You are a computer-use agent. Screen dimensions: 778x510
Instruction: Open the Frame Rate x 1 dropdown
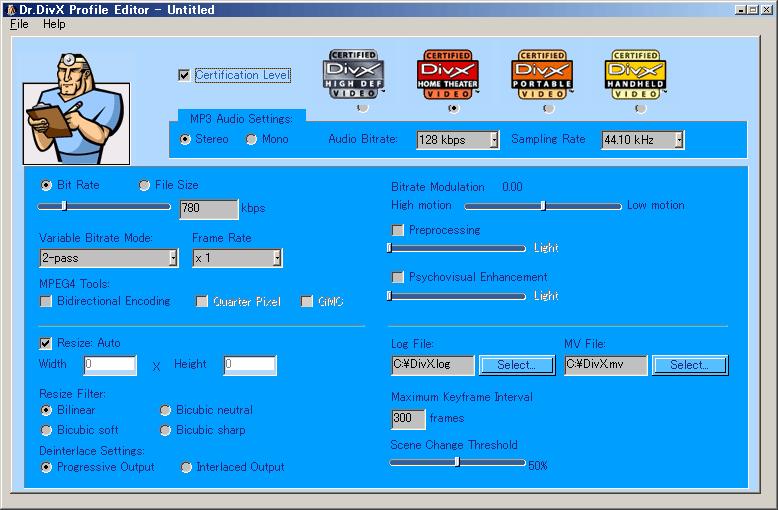point(237,258)
